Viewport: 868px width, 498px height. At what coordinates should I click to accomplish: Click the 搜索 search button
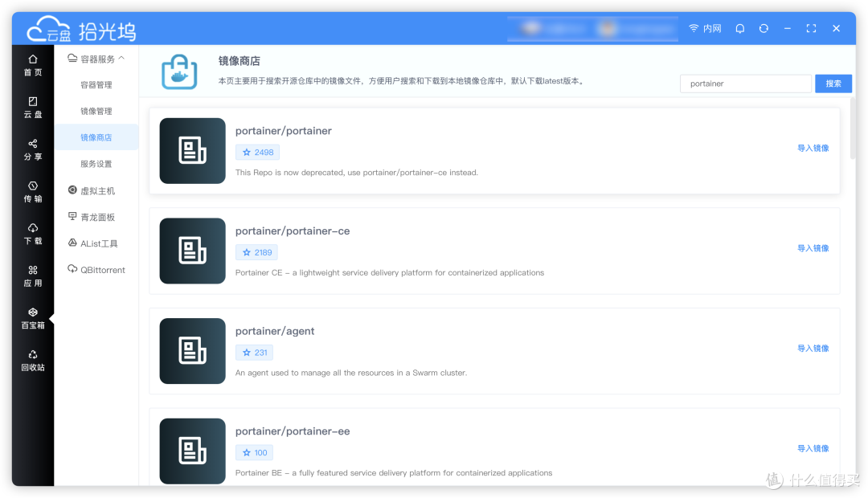(x=833, y=84)
